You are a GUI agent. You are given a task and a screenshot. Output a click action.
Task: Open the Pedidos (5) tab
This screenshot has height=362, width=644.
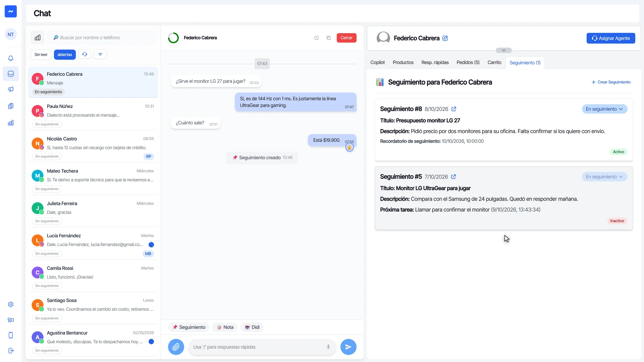tap(468, 63)
